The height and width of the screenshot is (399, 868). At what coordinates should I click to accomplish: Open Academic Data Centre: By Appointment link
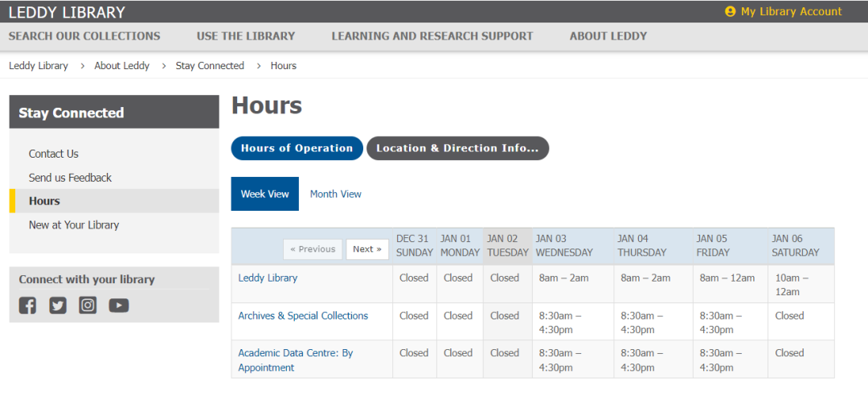point(296,360)
